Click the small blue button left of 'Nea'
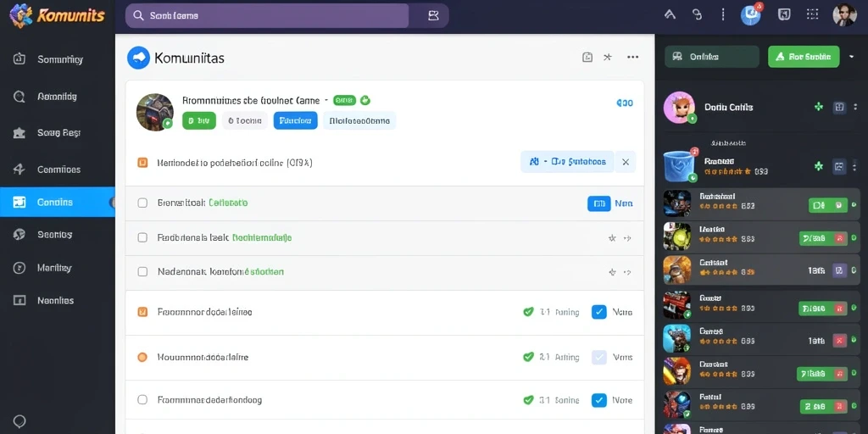The width and height of the screenshot is (868, 434). click(598, 203)
